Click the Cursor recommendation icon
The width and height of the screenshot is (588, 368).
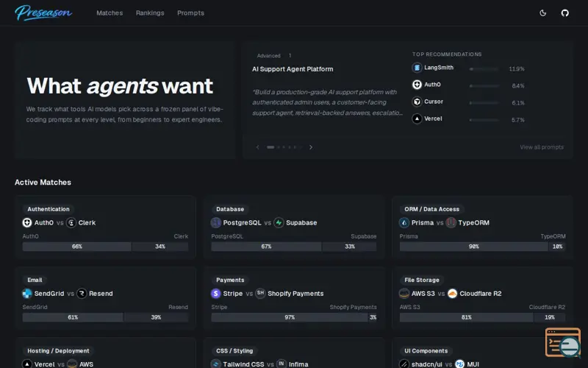[417, 102]
